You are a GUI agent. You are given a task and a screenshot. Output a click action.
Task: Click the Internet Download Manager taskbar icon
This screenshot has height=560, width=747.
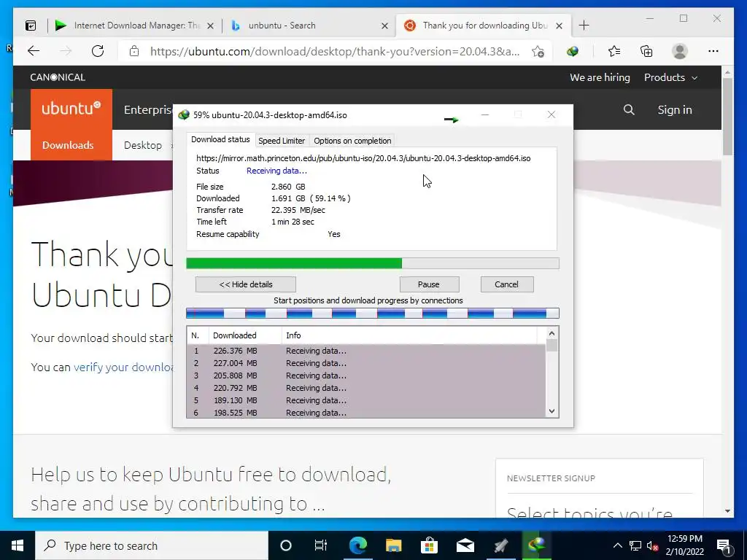tap(536, 545)
